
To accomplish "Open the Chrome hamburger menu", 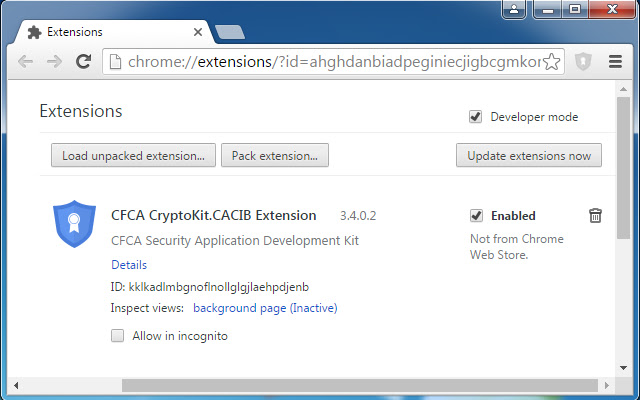I will click(x=615, y=62).
